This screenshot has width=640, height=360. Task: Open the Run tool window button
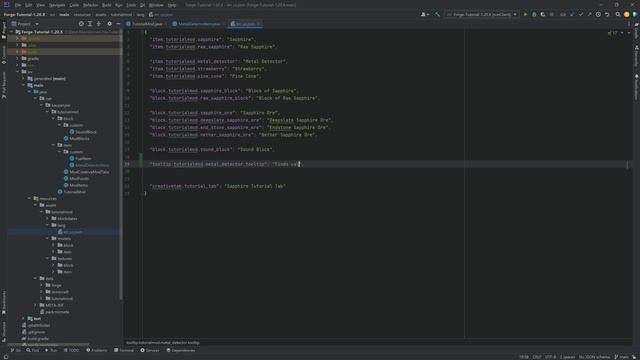[x=51, y=350]
